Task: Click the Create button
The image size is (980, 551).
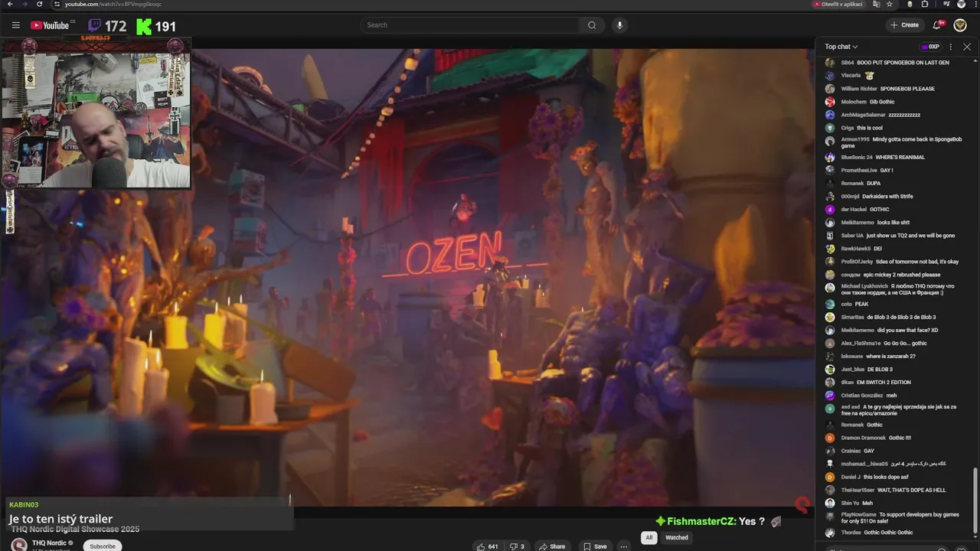Action: (x=904, y=25)
